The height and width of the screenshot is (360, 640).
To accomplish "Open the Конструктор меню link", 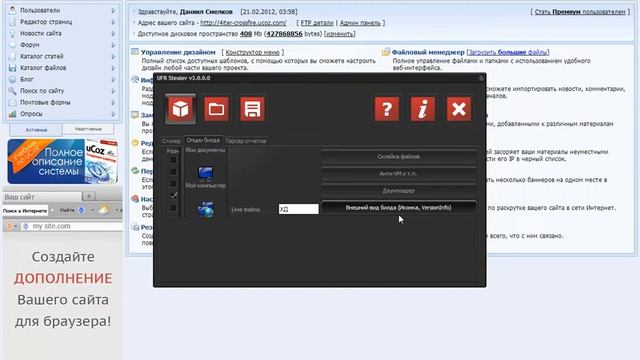I will tap(253, 52).
